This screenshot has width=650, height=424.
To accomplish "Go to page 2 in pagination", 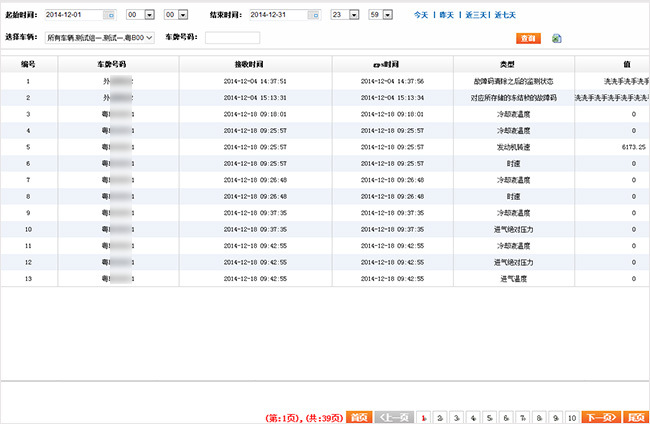I will tap(440, 418).
